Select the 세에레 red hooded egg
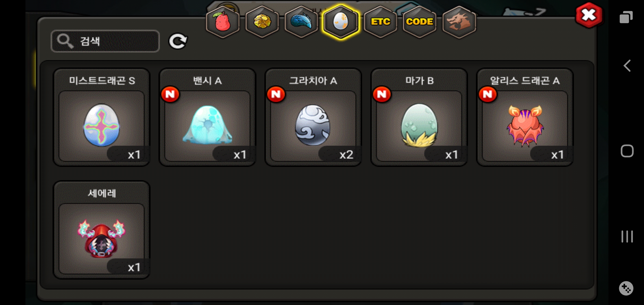 pyautogui.click(x=102, y=230)
